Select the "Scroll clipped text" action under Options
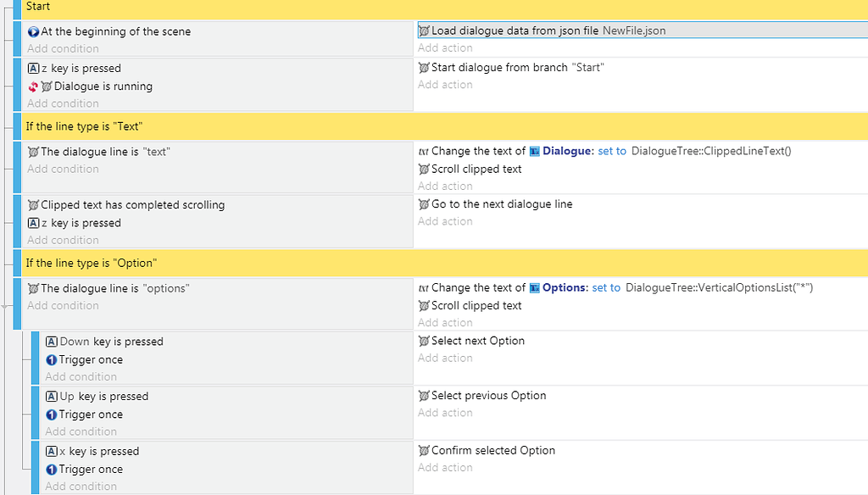The height and width of the screenshot is (495, 868). [476, 305]
